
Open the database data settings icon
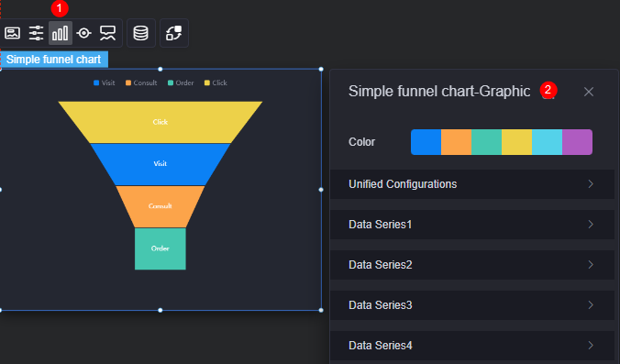[x=140, y=33]
